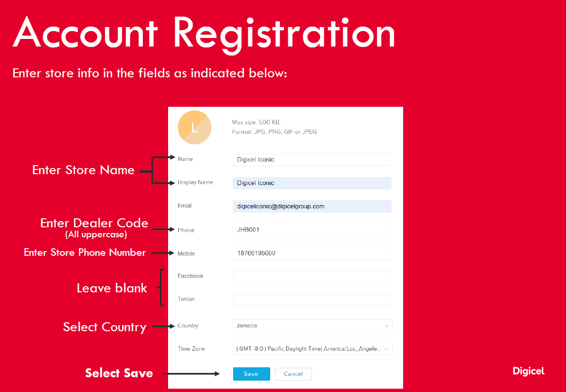Click the blue Save button

[x=251, y=374]
